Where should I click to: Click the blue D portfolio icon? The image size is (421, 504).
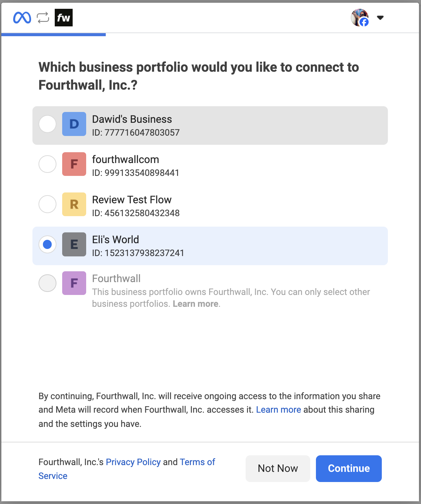coord(74,124)
